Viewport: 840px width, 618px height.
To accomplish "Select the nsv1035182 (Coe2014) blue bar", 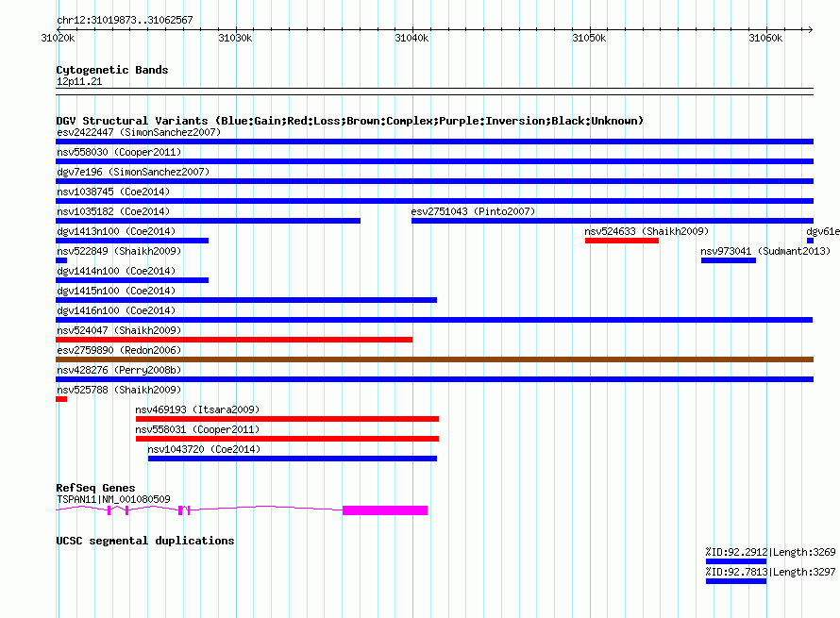I will [x=208, y=221].
